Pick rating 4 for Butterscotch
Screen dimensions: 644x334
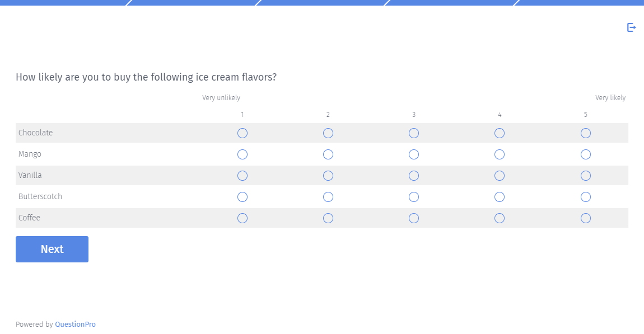tap(500, 197)
